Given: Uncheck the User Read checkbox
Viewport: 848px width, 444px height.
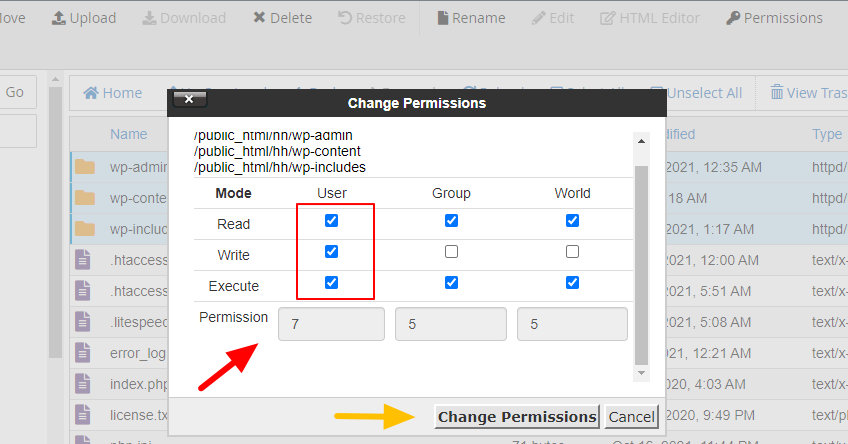Looking at the screenshot, I should [x=332, y=221].
